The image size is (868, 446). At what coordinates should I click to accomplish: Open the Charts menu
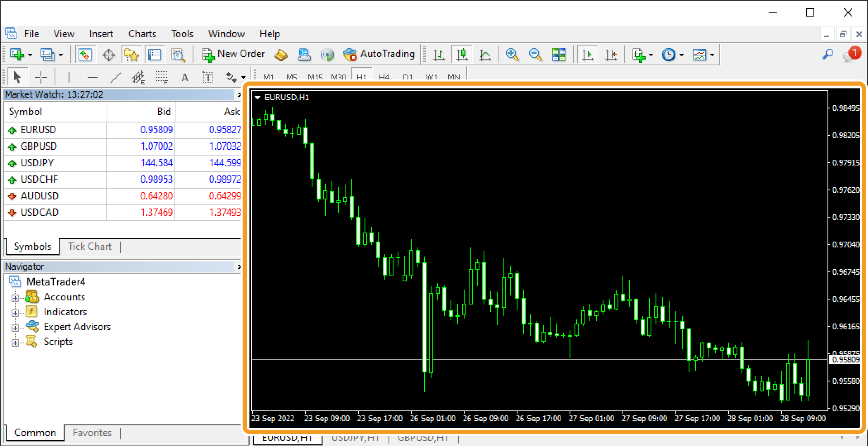click(142, 34)
